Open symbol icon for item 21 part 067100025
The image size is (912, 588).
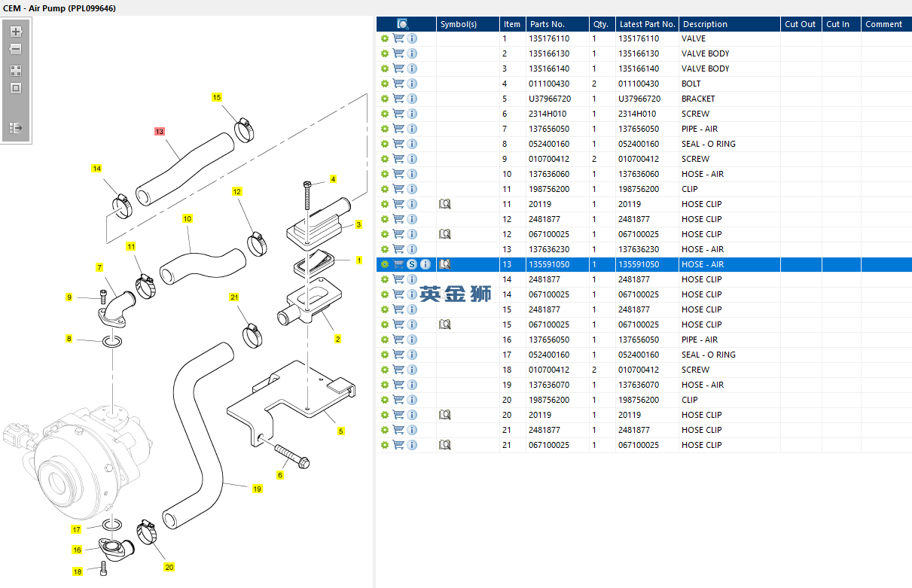click(444, 445)
